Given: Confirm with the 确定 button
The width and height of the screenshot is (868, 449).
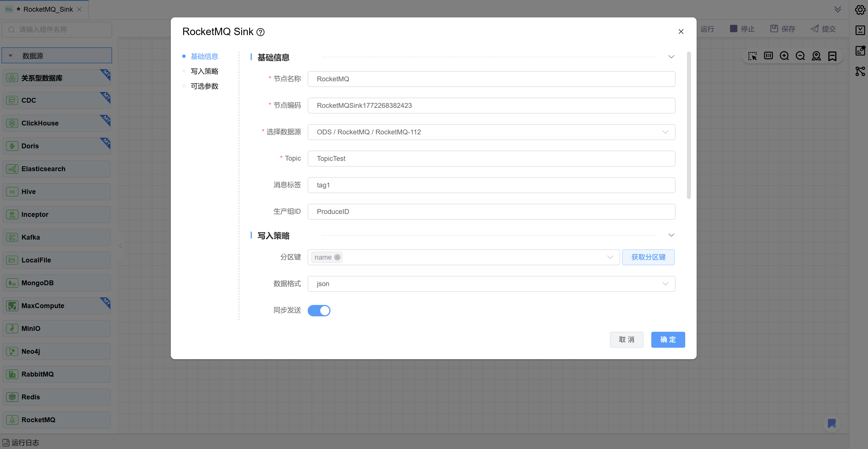Looking at the screenshot, I should pos(668,340).
